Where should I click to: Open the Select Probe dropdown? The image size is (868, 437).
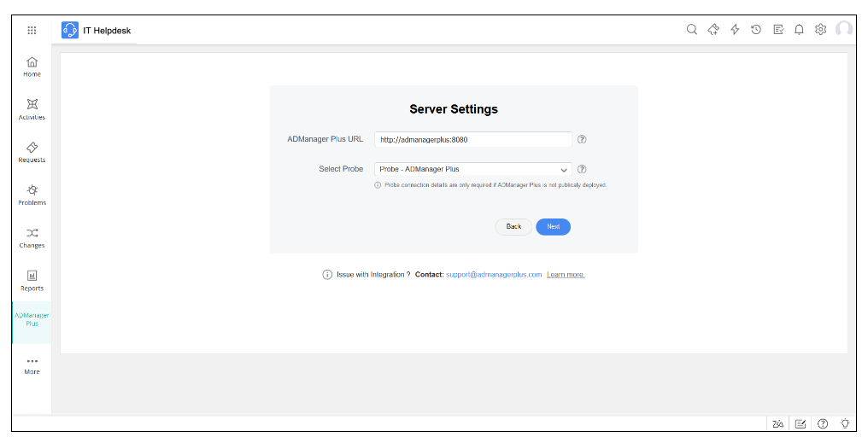(473, 169)
